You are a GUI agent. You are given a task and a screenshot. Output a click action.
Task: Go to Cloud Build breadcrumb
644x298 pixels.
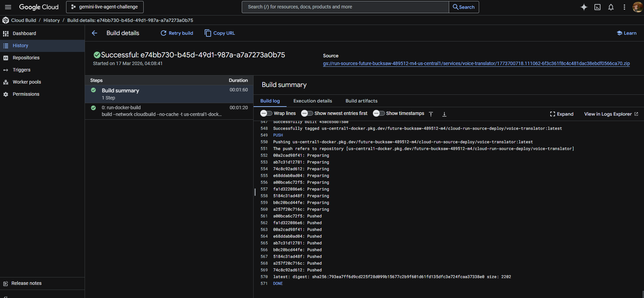(24, 20)
